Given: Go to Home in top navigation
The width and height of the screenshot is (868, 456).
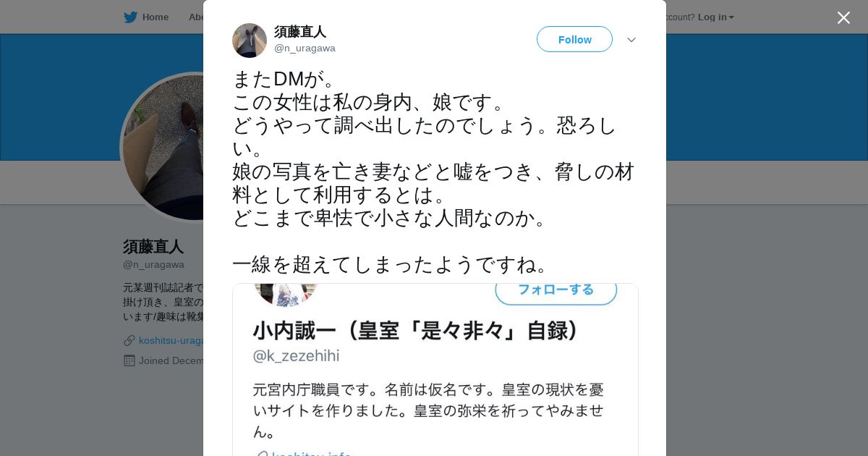Looking at the screenshot, I should pyautogui.click(x=155, y=17).
